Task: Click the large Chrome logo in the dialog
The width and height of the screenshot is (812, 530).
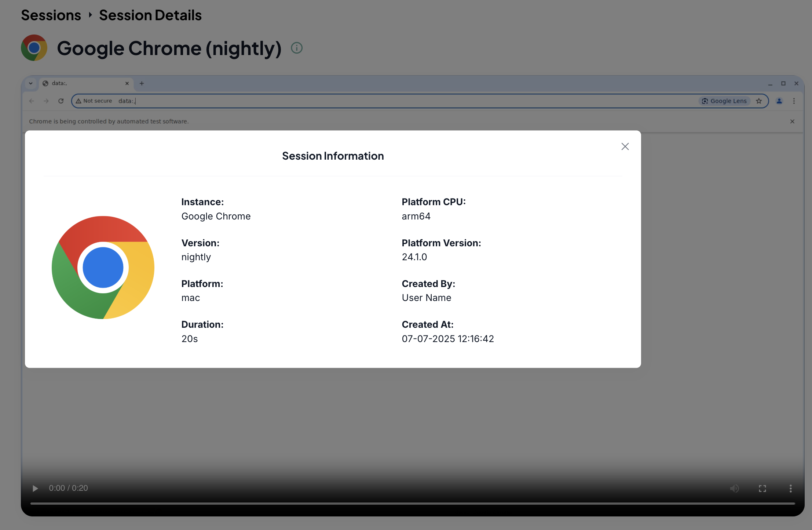Action: click(103, 267)
